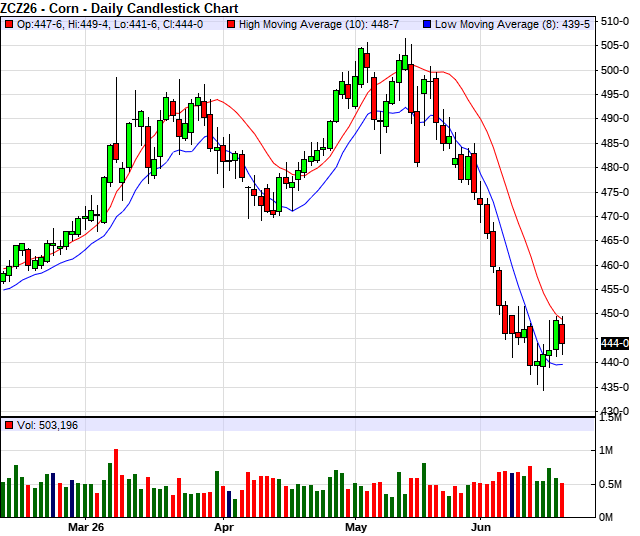Screen dimensions: 640x536
Task: Click the 0.5M volume axis label
Action: point(610,484)
